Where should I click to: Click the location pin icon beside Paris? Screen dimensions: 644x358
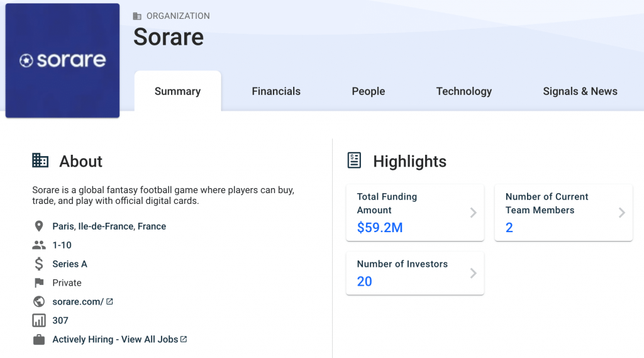(x=38, y=226)
